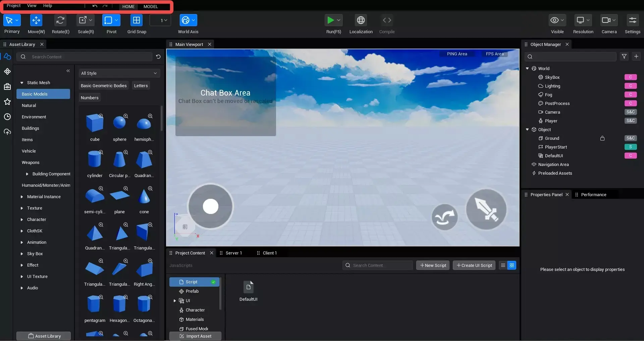
Task: Open the cloud upload sidebar icon
Action: pos(7,132)
